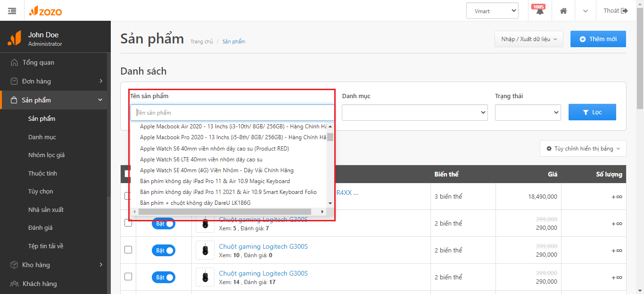This screenshot has width=644, height=294.
Task: Toggle Bật switch on row with Xem: 14
Action: pyautogui.click(x=163, y=277)
